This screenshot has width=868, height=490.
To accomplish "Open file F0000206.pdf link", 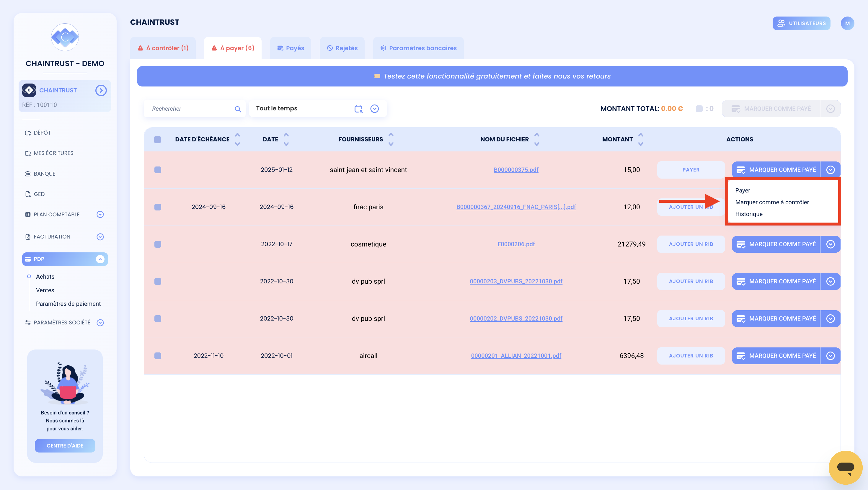I will tap(516, 244).
